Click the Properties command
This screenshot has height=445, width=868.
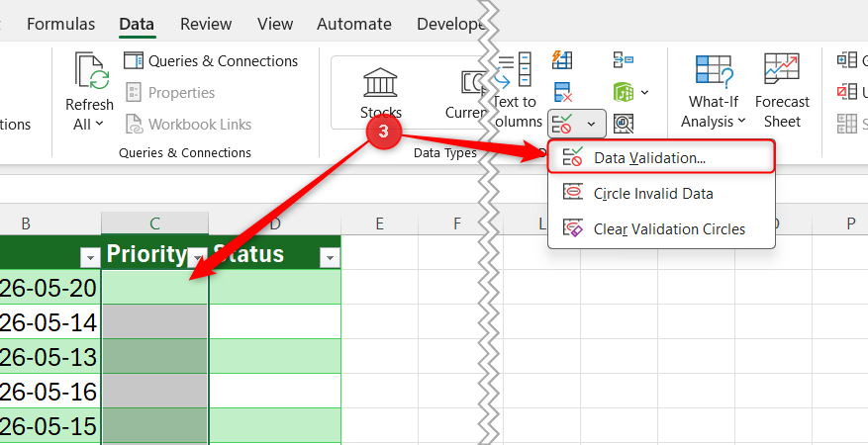click(170, 92)
